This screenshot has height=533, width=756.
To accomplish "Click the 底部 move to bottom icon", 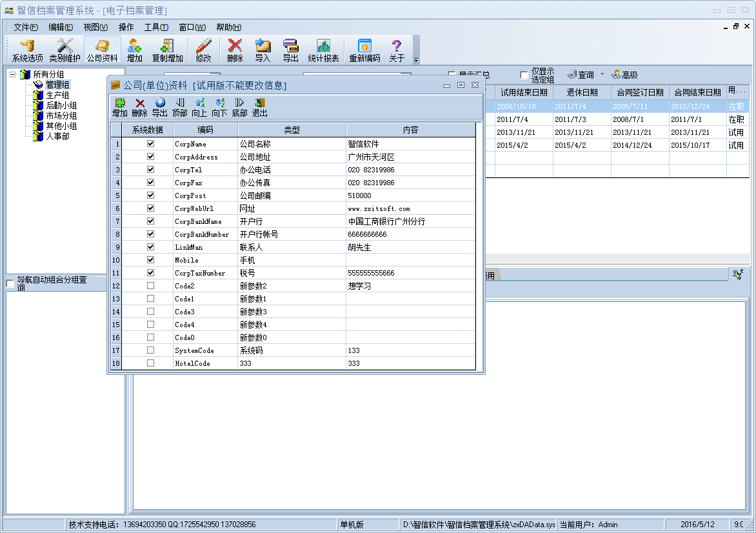I will point(239,107).
